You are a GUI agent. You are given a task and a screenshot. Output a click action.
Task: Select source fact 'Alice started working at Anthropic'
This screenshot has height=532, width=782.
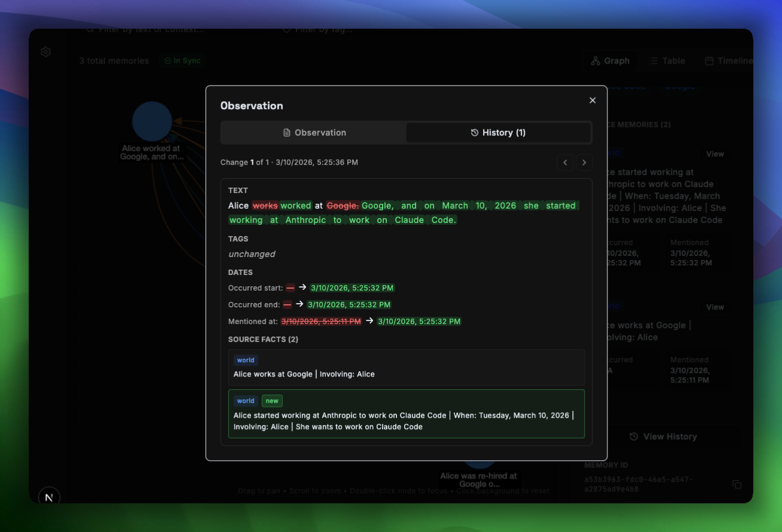coord(407,414)
